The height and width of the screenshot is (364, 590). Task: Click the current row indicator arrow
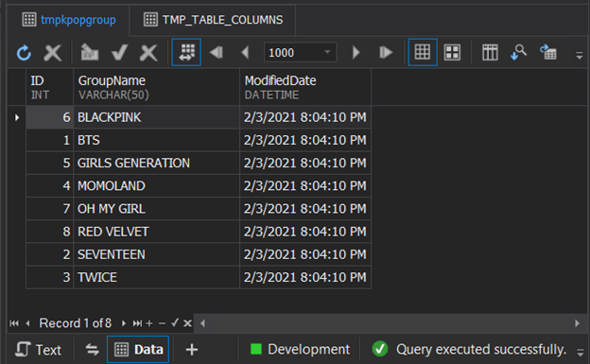[x=17, y=117]
